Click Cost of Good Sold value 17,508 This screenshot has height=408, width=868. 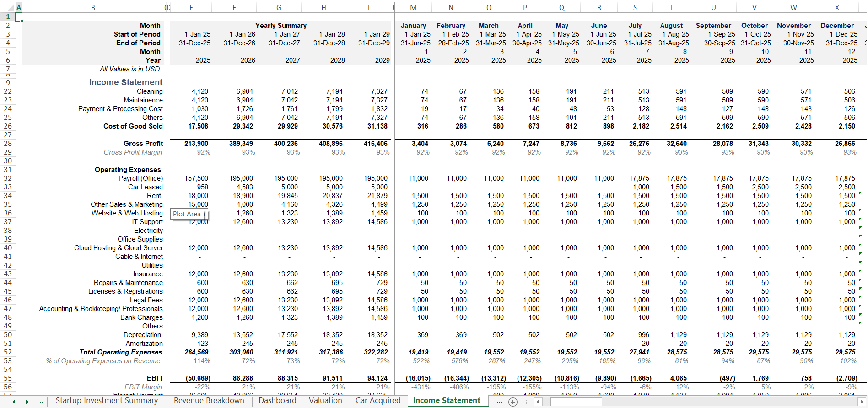pos(198,126)
